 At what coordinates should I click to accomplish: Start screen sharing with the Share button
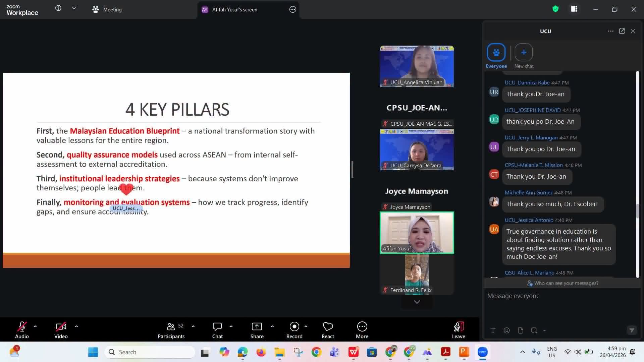point(257,330)
